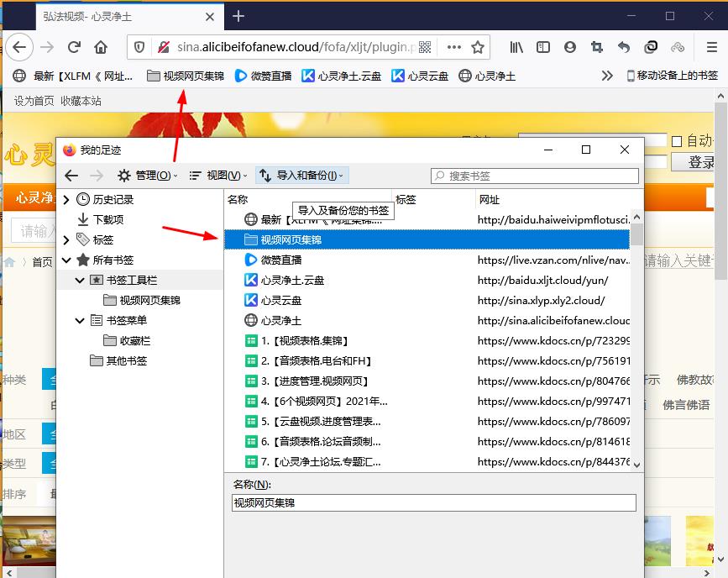Click the 收藏本站 link on the page
Screen dimensions: 728x578
[81, 101]
